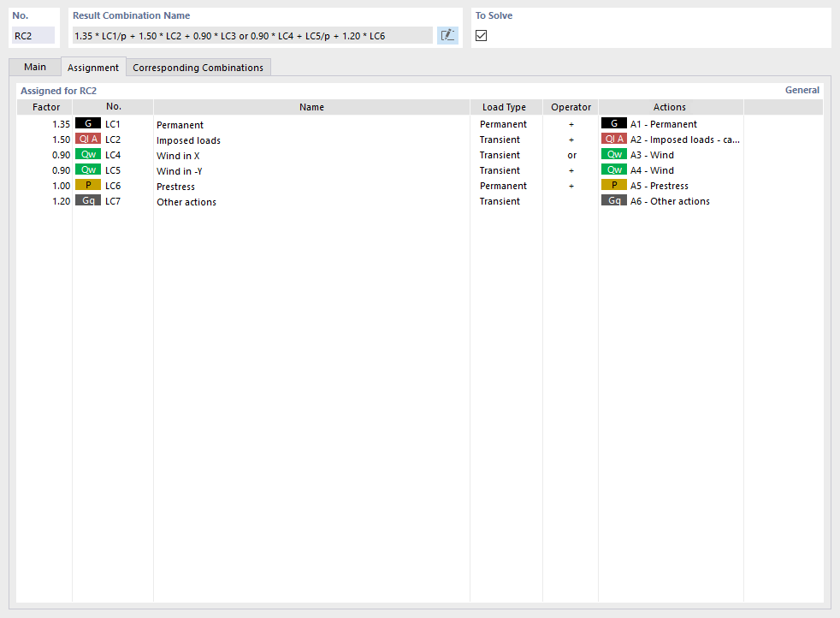The height and width of the screenshot is (618, 840).
Task: Open the edit formula pencil icon
Action: (447, 34)
